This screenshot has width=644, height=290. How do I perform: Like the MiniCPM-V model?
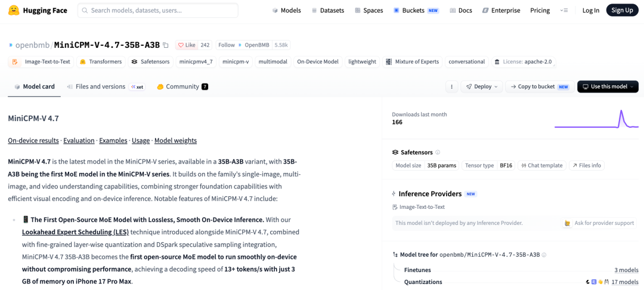click(x=187, y=45)
